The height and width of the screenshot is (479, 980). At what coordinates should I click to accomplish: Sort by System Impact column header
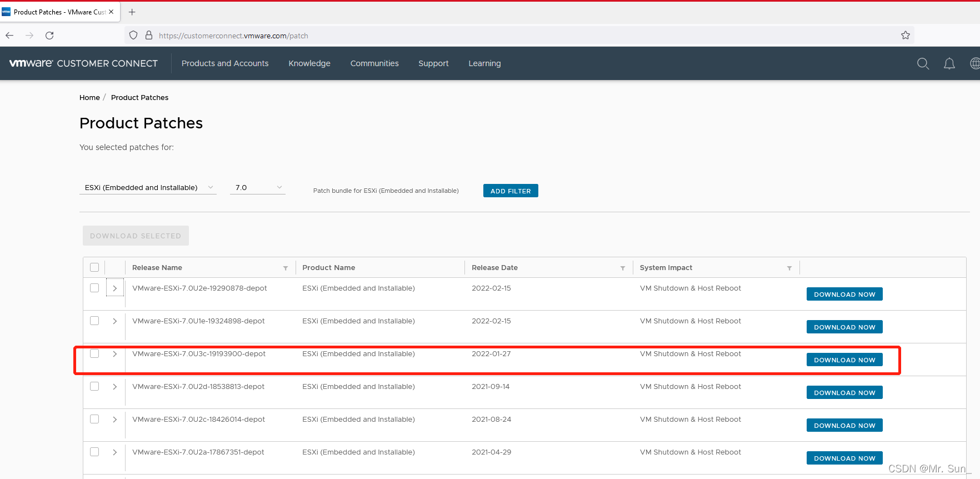point(666,268)
